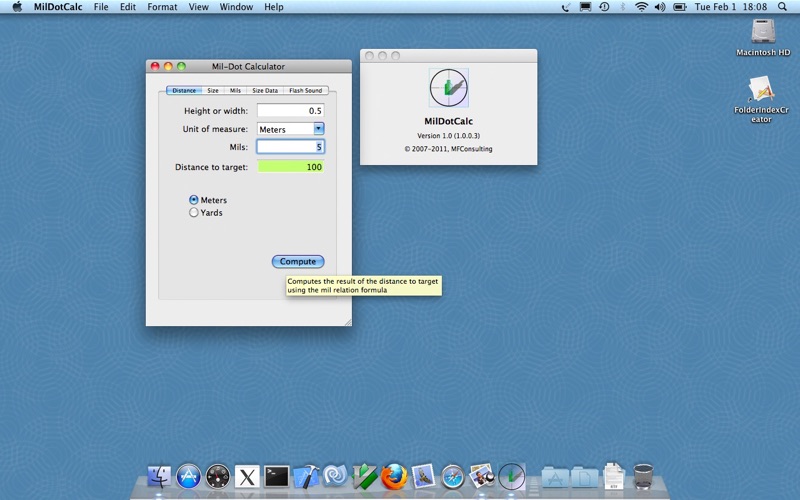Click version text in About window
The image size is (800, 500).
448,136
